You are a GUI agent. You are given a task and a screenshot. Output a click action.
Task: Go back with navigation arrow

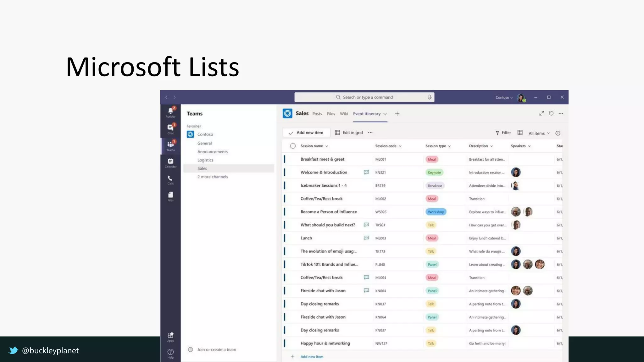point(166,97)
